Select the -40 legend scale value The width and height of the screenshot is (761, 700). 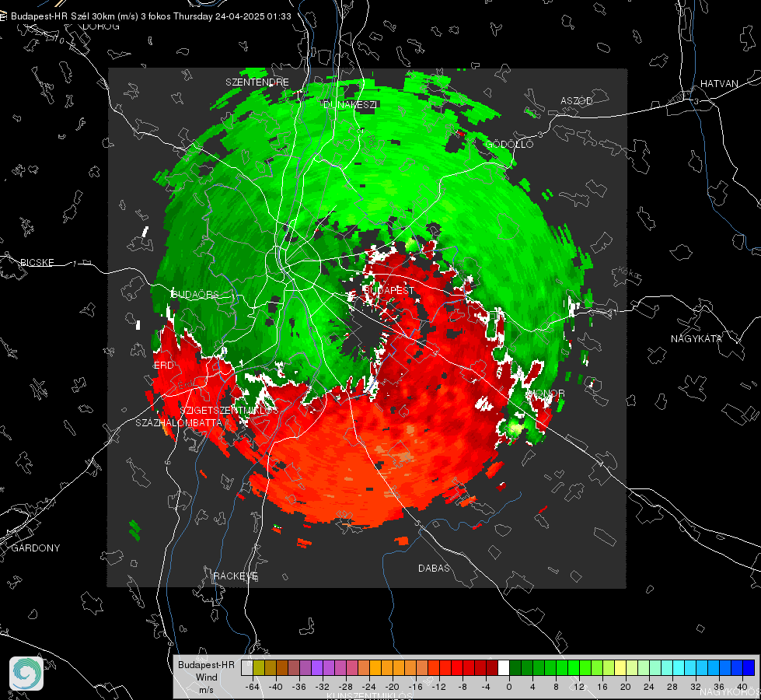[276, 687]
